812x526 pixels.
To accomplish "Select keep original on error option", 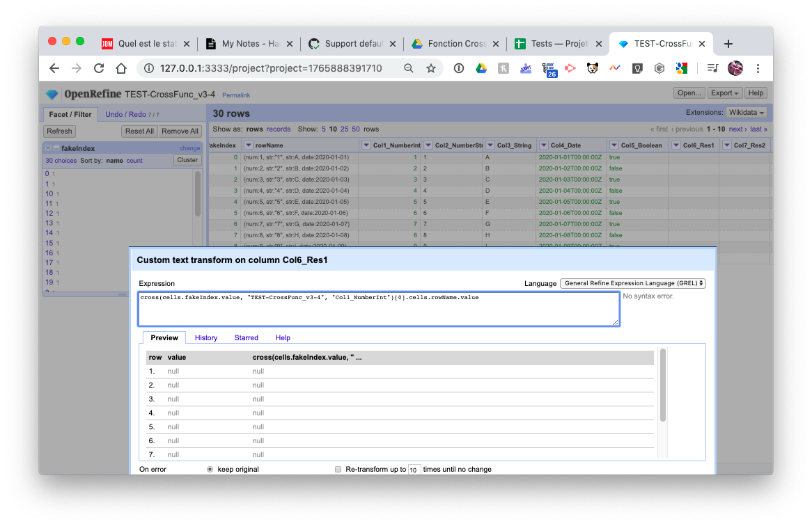I will 210,470.
